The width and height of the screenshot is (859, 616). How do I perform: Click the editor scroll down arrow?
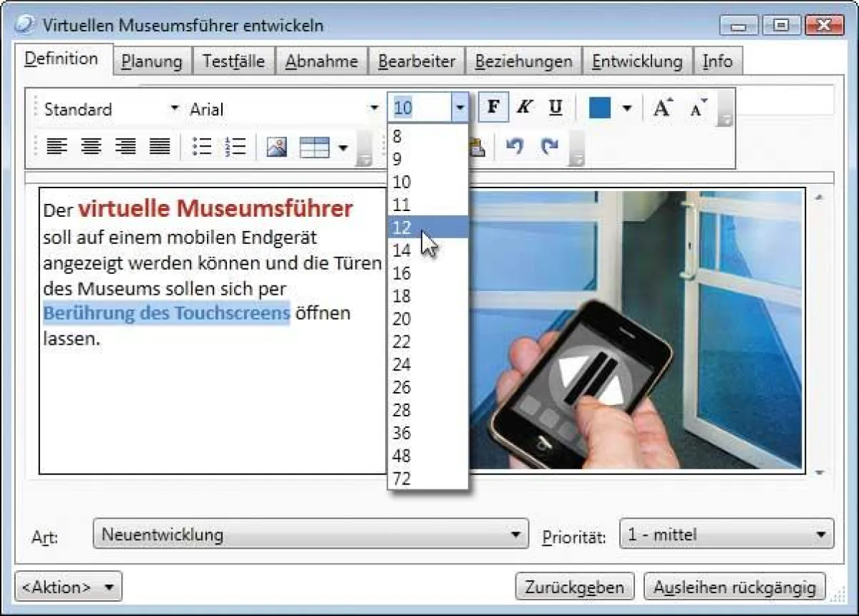820,472
